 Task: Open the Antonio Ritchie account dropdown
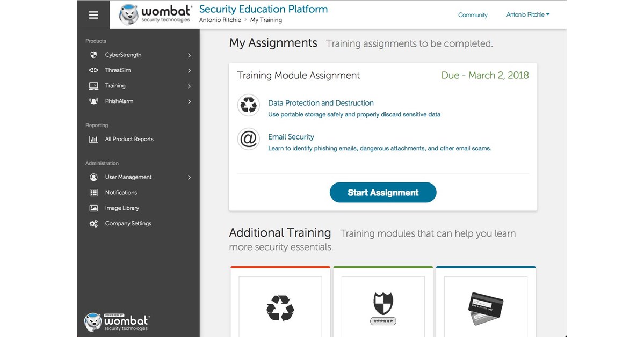527,14
